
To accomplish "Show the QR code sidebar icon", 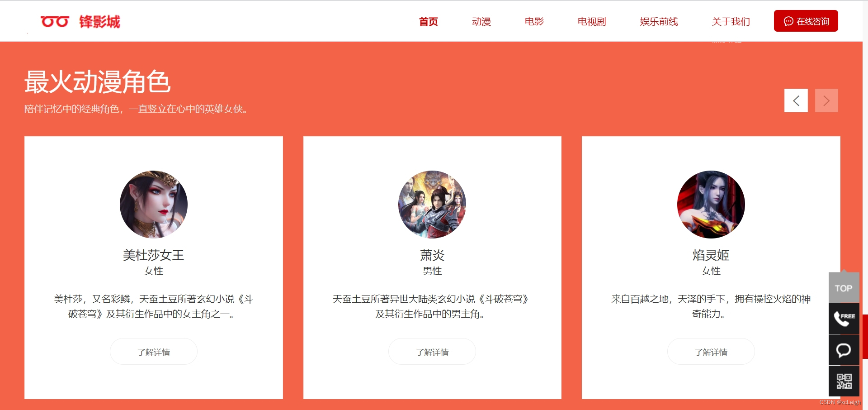I will pos(844,381).
